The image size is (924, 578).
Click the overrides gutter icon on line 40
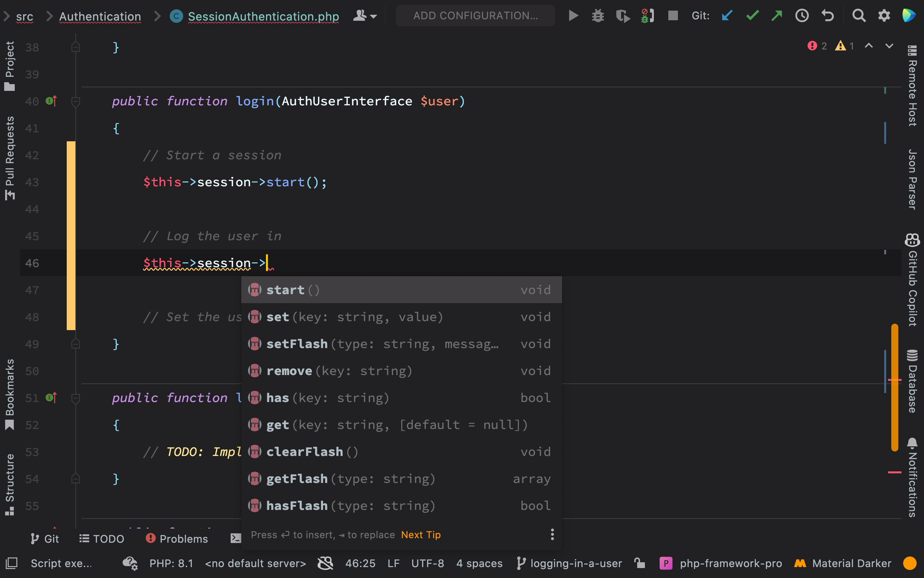pyautogui.click(x=51, y=101)
